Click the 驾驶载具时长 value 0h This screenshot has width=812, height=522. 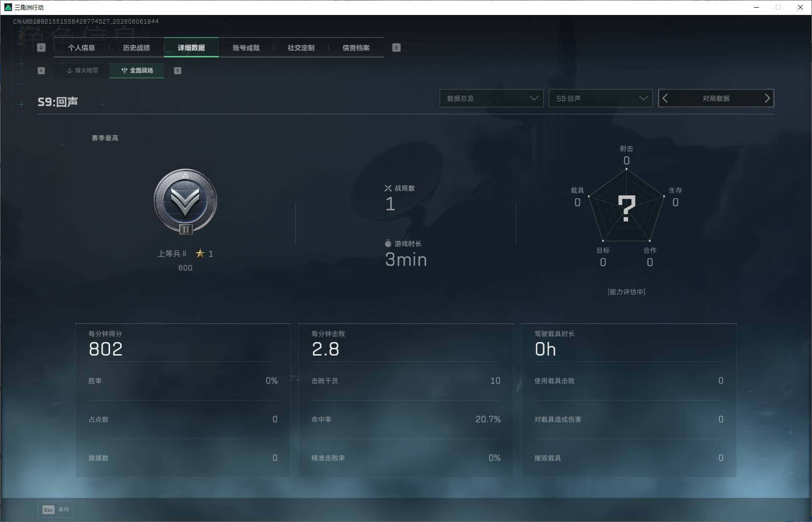pos(546,349)
